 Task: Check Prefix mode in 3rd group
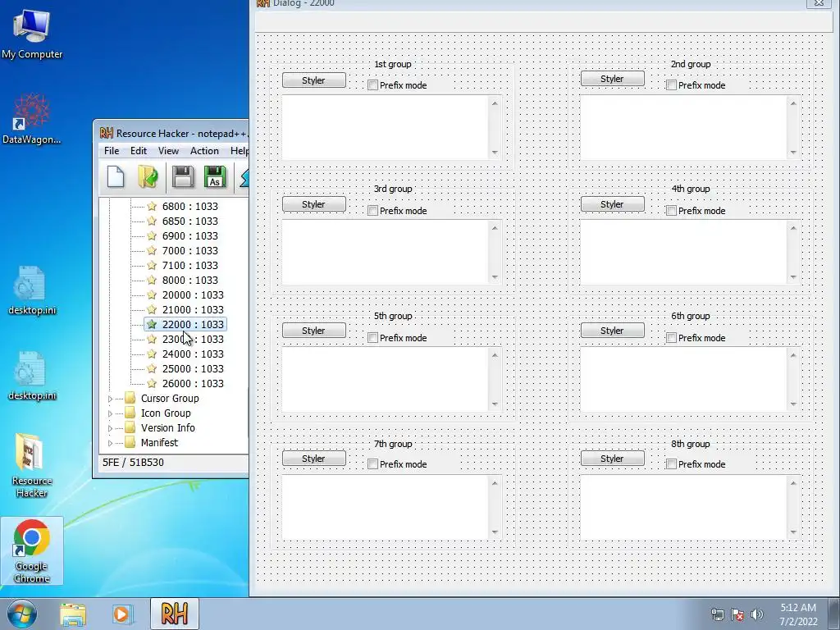[x=373, y=211]
